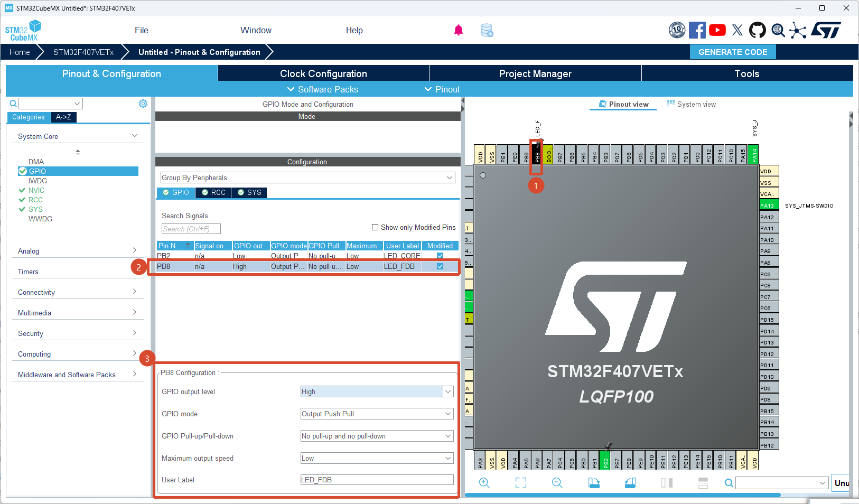The image size is (859, 504).
Task: Select the PB2 row in the table
Action: (307, 256)
